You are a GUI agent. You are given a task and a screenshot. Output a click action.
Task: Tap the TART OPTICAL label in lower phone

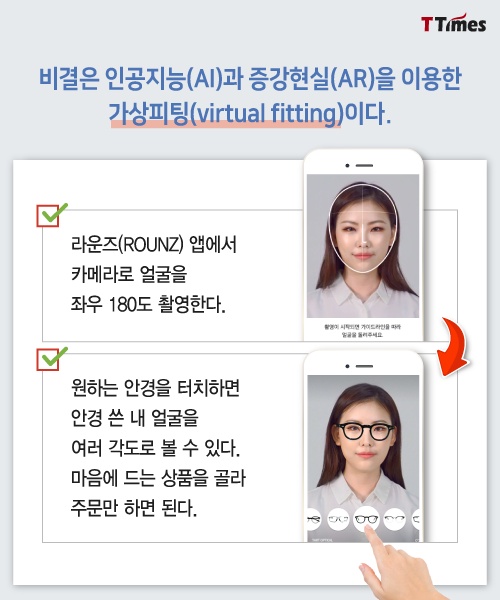point(322,540)
